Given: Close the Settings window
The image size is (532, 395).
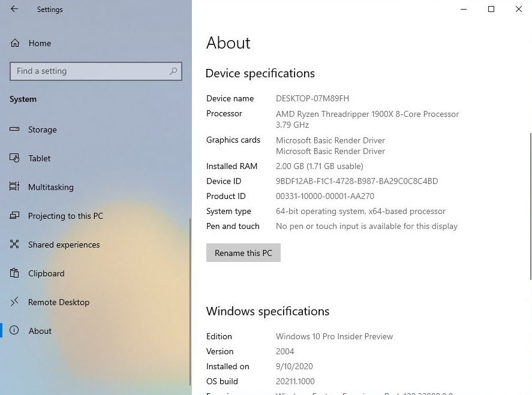Looking at the screenshot, I should click(518, 9).
